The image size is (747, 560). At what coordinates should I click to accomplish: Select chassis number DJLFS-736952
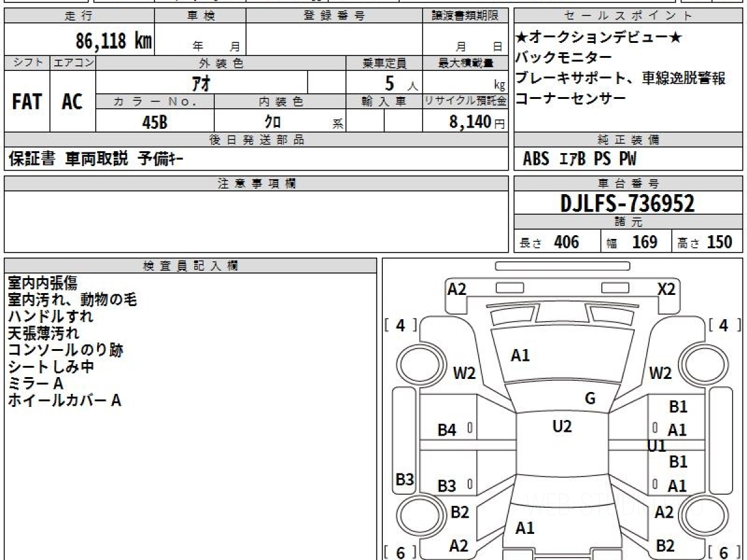[x=627, y=203]
